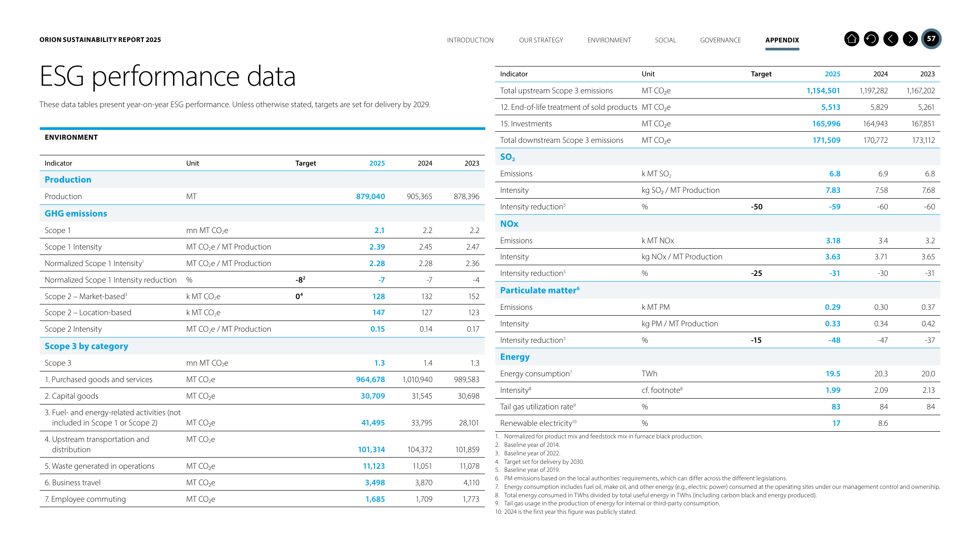Image resolution: width=980 pixels, height=554 pixels.
Task: Click Total upstream Scope 3 emissions value 1,154,501
Action: point(823,91)
